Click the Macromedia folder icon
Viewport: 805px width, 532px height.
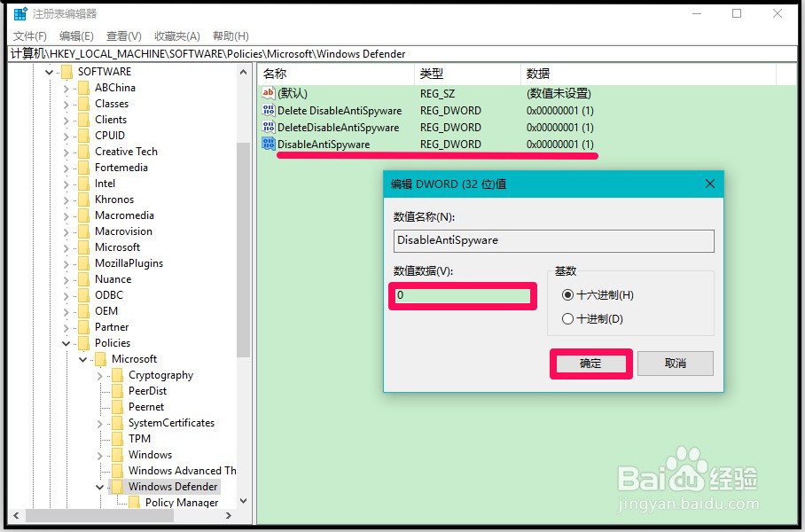pos(83,215)
